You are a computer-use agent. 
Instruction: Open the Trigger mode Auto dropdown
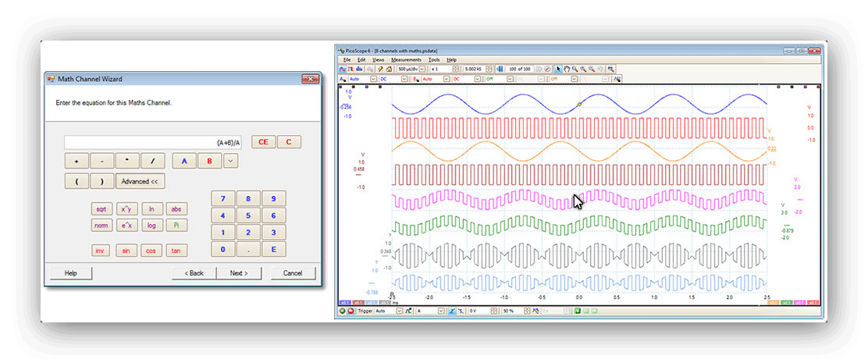(400, 311)
